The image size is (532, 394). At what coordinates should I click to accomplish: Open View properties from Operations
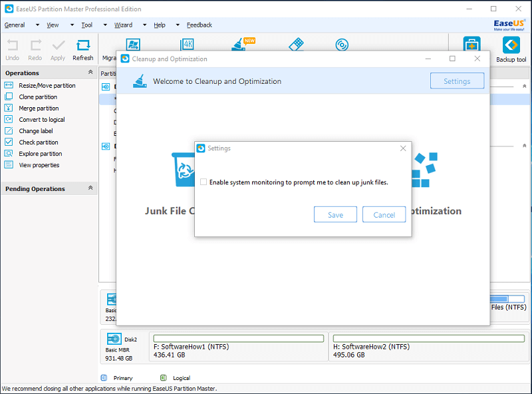(39, 165)
